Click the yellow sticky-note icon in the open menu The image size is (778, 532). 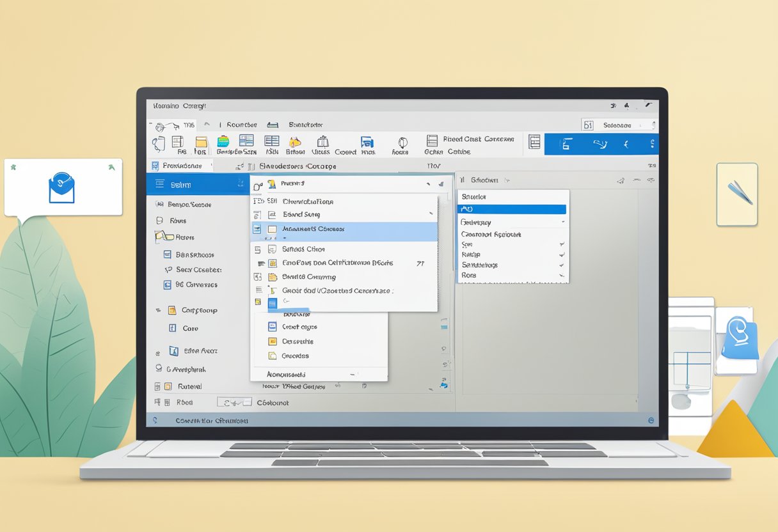click(x=273, y=341)
